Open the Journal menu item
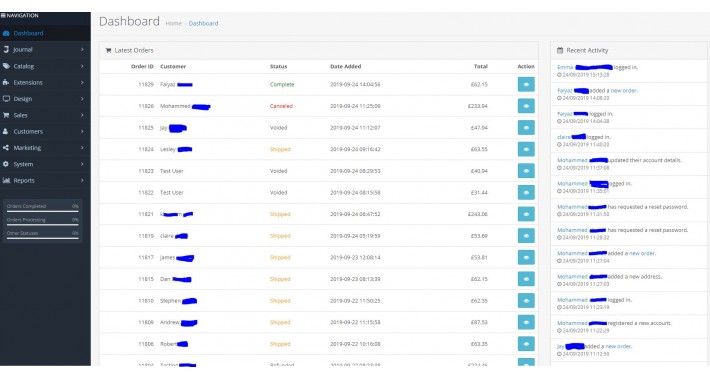This screenshot has width=710, height=380. click(x=45, y=49)
